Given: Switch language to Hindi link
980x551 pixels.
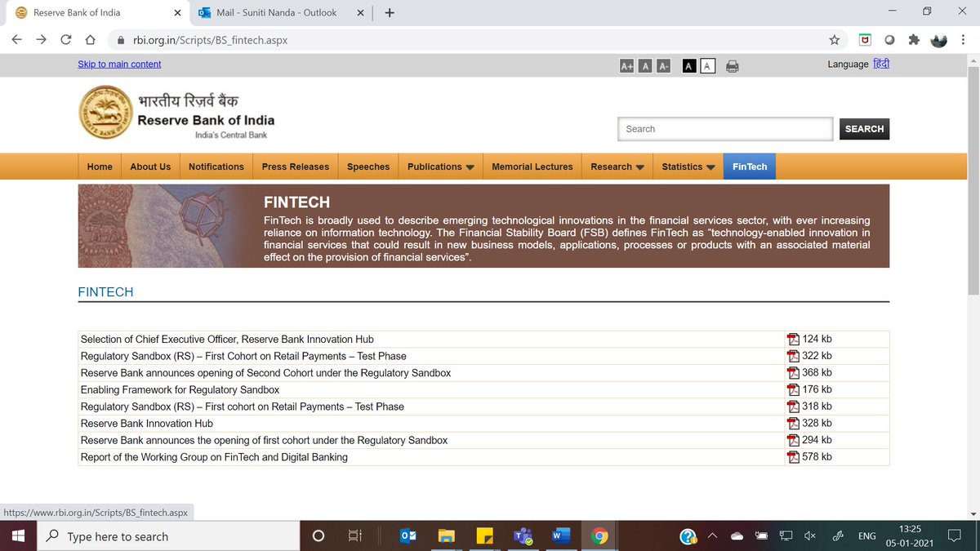Looking at the screenshot, I should point(881,64).
